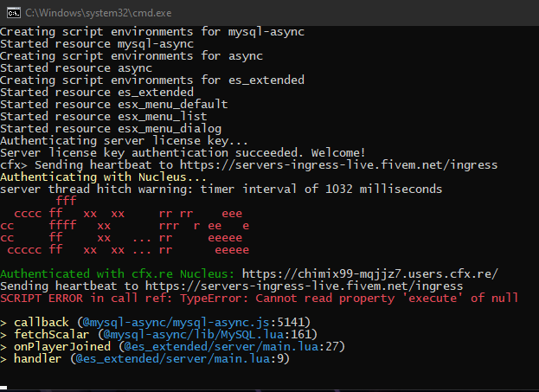Image resolution: width=539 pixels, height=392 pixels.
Task: Click the @mysql-async/mysql-async.js file reference
Action: [x=176, y=323]
